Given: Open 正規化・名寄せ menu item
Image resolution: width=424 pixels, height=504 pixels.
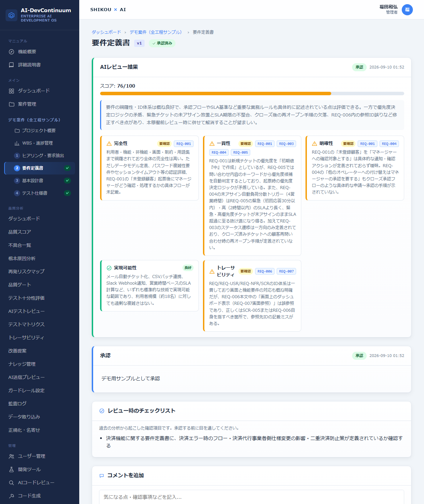Looking at the screenshot, I should pyautogui.click(x=24, y=430).
